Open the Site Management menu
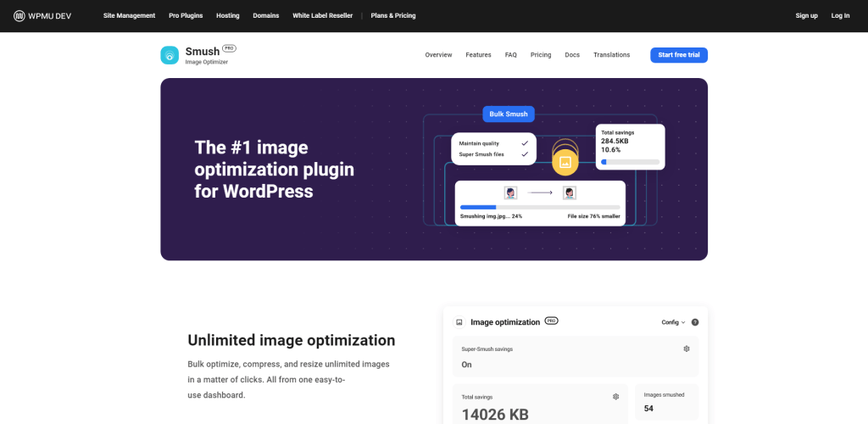 point(129,15)
